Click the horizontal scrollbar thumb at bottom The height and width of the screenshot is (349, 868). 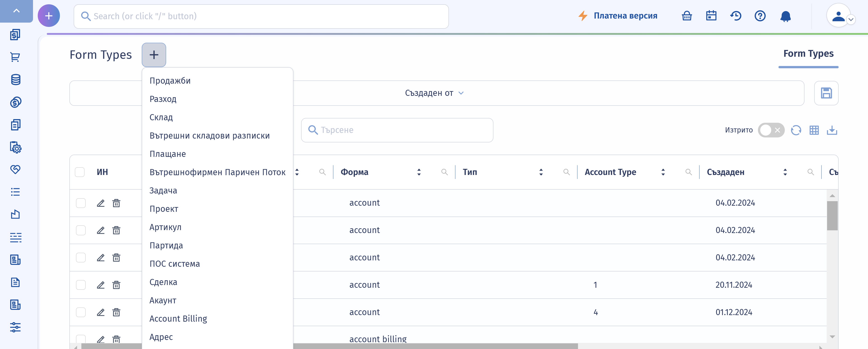pos(330,346)
